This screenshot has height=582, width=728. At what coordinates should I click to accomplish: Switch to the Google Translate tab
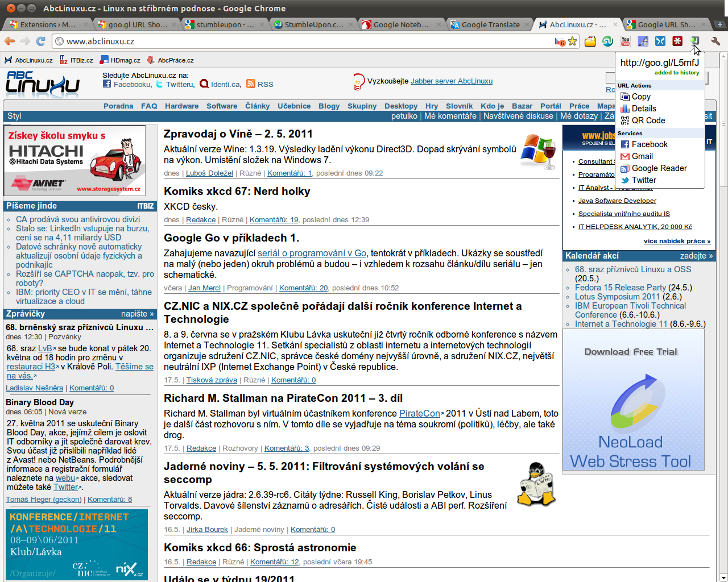click(490, 24)
